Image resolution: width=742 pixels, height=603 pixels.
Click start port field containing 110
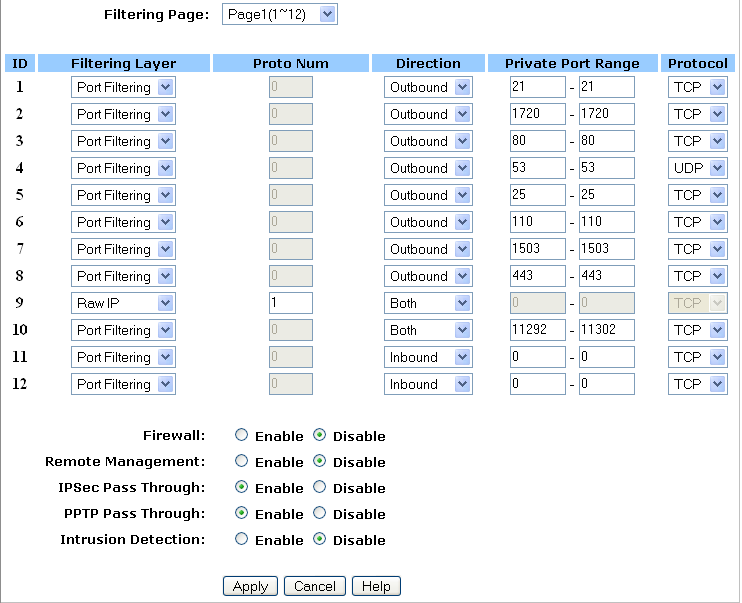(x=538, y=222)
